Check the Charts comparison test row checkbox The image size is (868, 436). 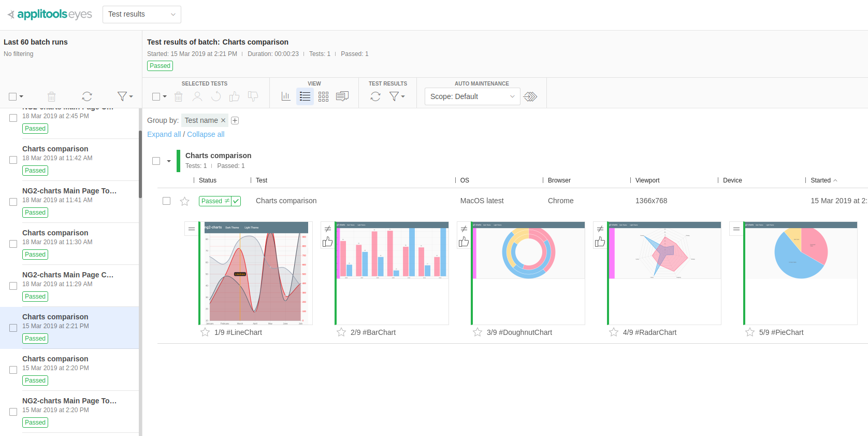(166, 201)
